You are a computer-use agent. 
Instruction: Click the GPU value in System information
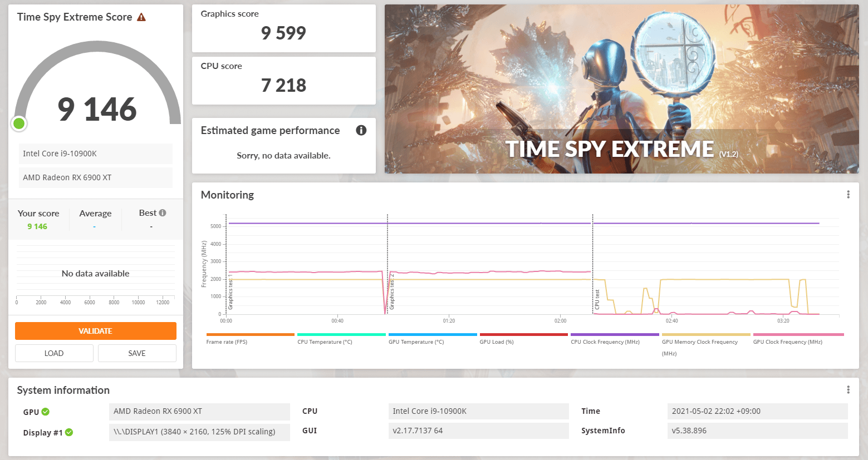coord(199,412)
